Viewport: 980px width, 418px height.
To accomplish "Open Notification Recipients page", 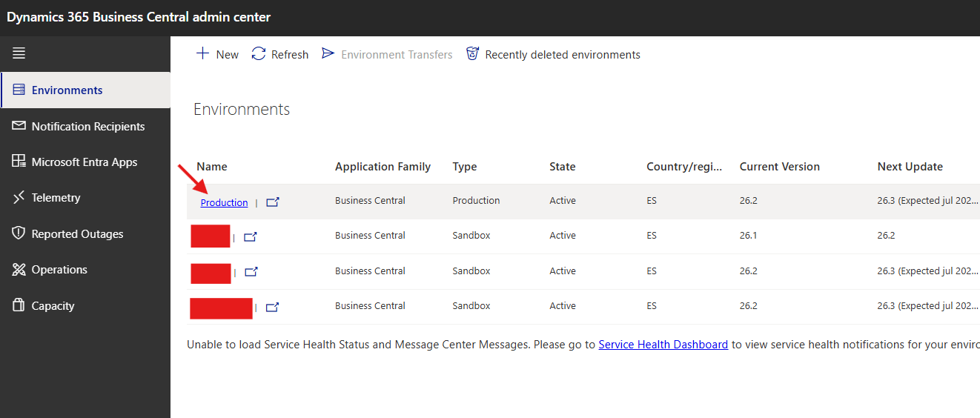I will 85,126.
